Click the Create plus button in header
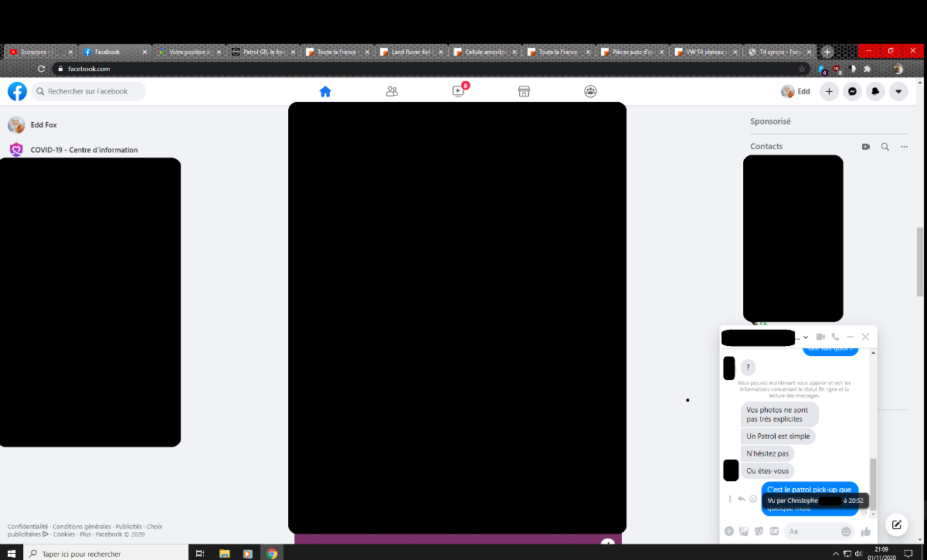Viewport: 927px width, 560px height. coord(829,91)
